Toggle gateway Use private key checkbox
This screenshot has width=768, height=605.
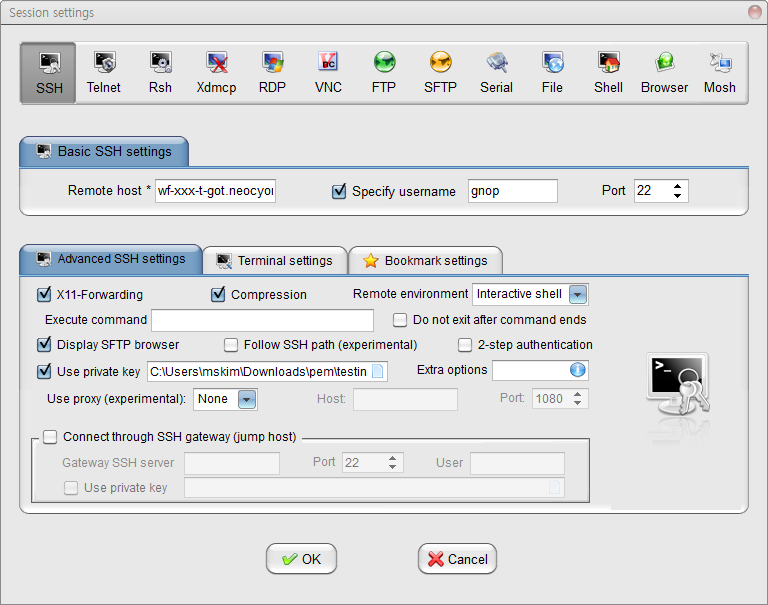coord(71,488)
